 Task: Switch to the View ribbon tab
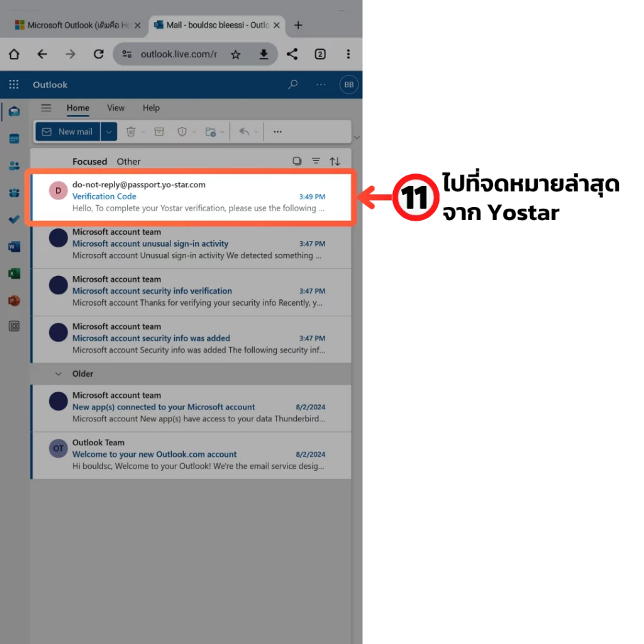(x=116, y=108)
